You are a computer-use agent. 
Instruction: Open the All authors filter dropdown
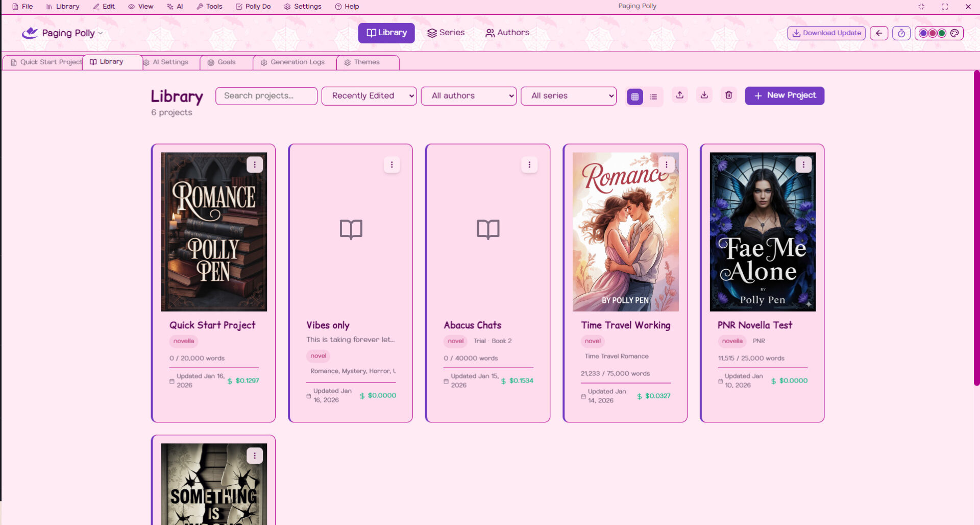(x=468, y=96)
